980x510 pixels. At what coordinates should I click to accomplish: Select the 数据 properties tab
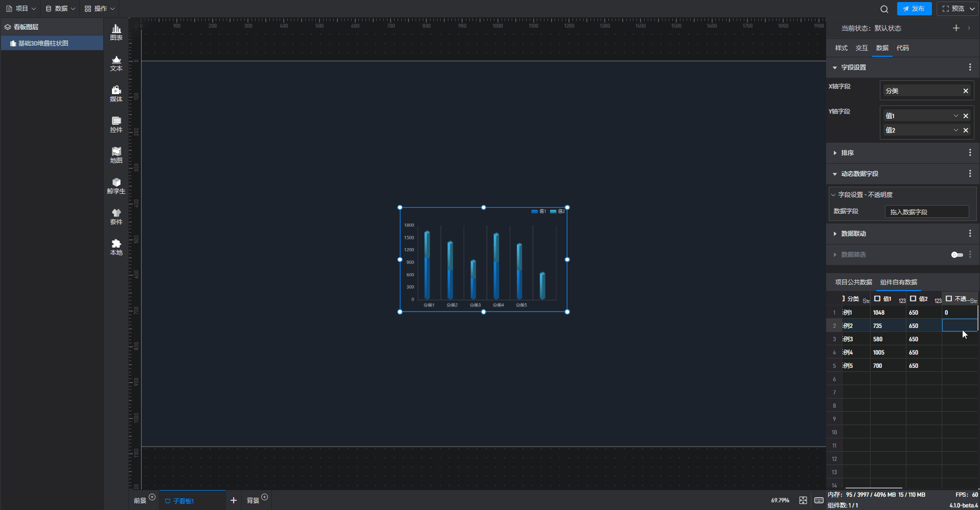882,48
